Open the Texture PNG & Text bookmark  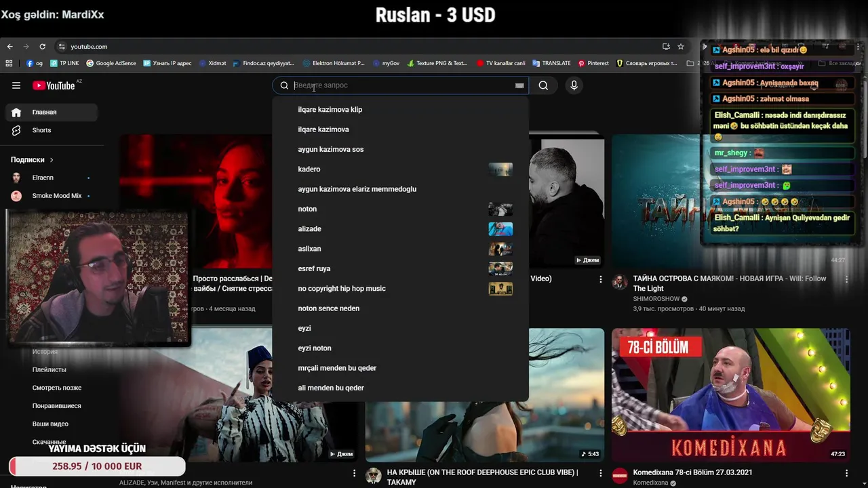437,63
